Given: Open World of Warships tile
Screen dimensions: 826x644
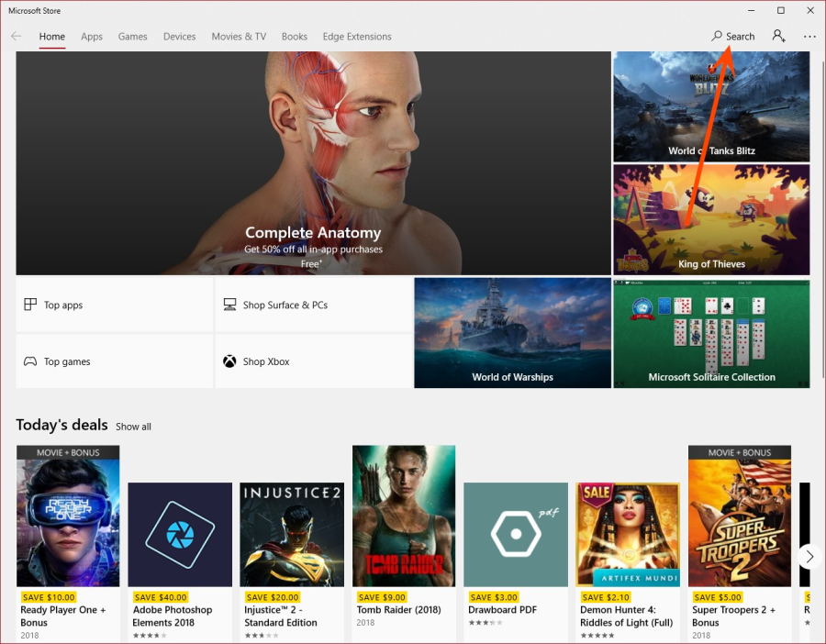Looking at the screenshot, I should click(x=512, y=333).
